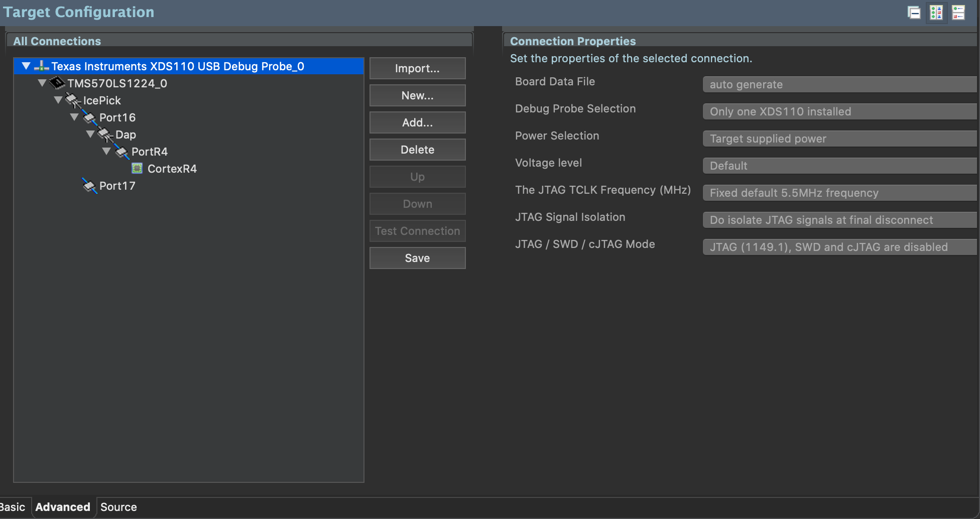The image size is (980, 519).
Task: Click the port icon beside PortR4
Action: click(121, 152)
